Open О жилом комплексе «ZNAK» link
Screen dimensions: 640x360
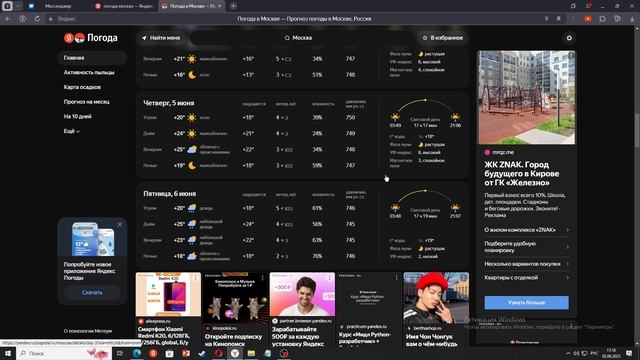coord(527,230)
